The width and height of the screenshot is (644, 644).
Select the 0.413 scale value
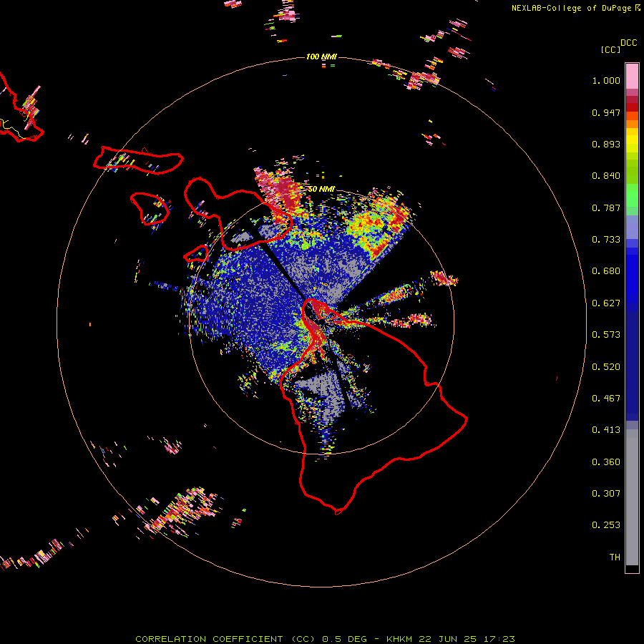[606, 430]
